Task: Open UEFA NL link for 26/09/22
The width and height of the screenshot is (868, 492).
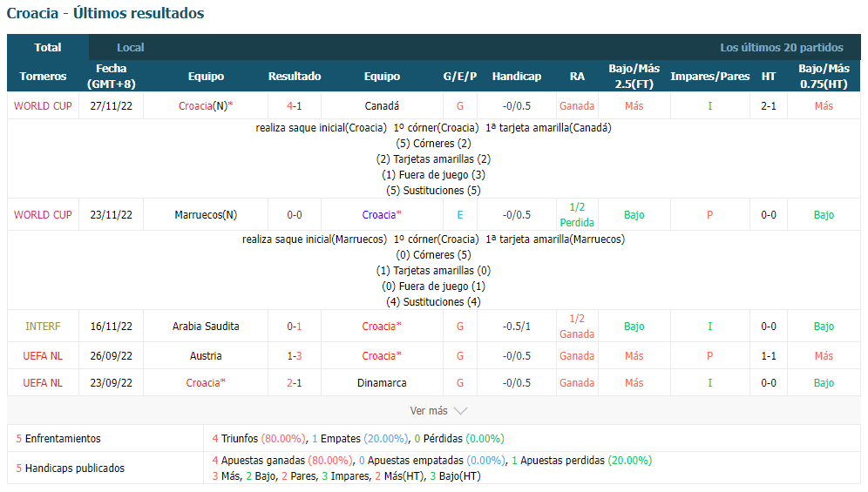Action: [x=43, y=356]
